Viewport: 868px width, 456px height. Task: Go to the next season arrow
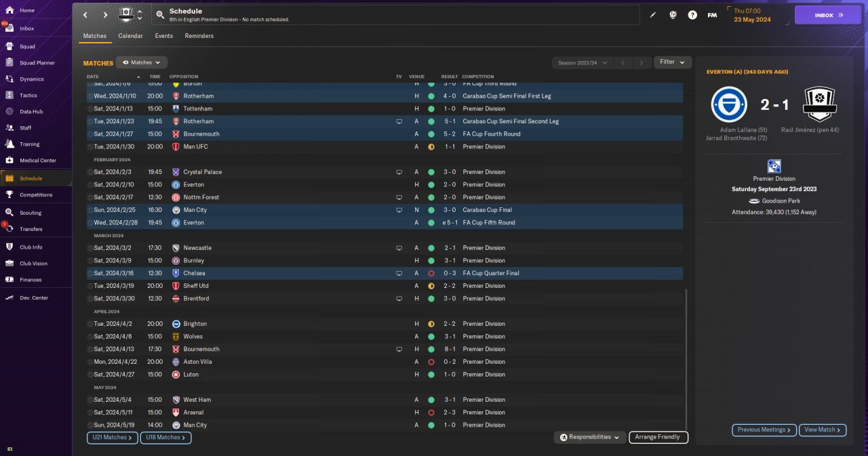642,62
